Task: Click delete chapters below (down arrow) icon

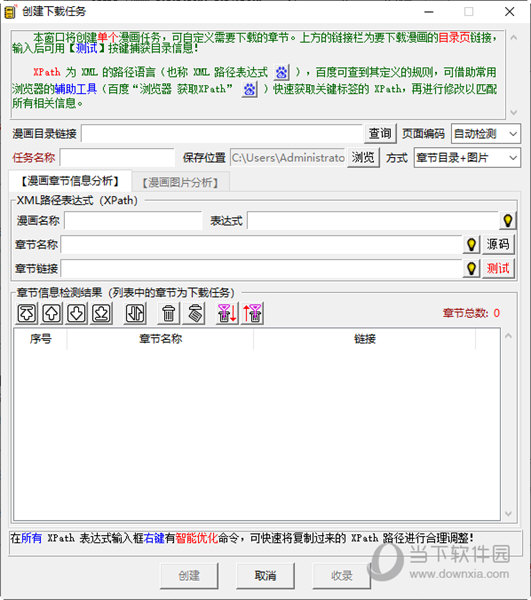Action: pos(227,313)
